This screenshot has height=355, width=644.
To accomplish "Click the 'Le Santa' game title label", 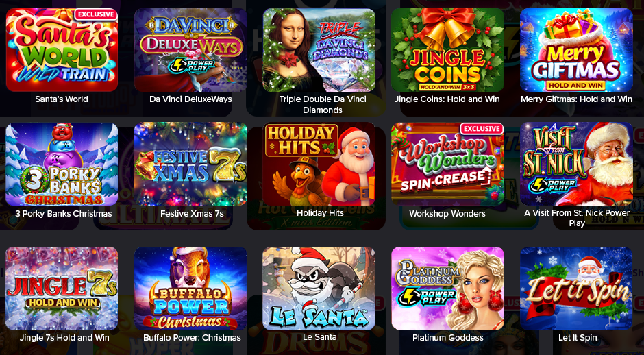I will click(319, 337).
